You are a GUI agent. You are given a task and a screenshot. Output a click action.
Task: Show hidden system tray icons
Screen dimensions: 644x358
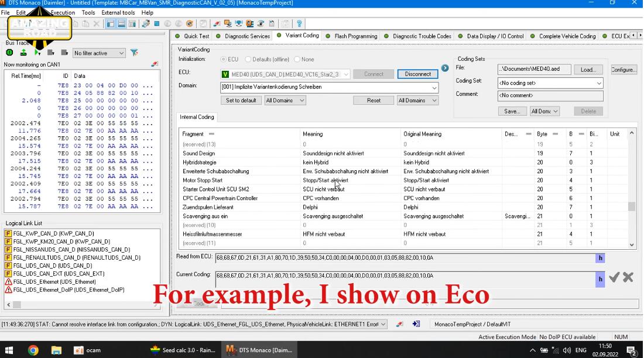pyautogui.click(x=532, y=350)
